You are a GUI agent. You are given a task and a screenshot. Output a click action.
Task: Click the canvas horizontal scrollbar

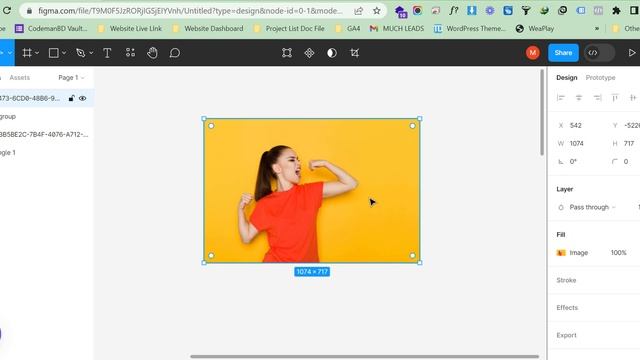pyautogui.click(x=364, y=356)
